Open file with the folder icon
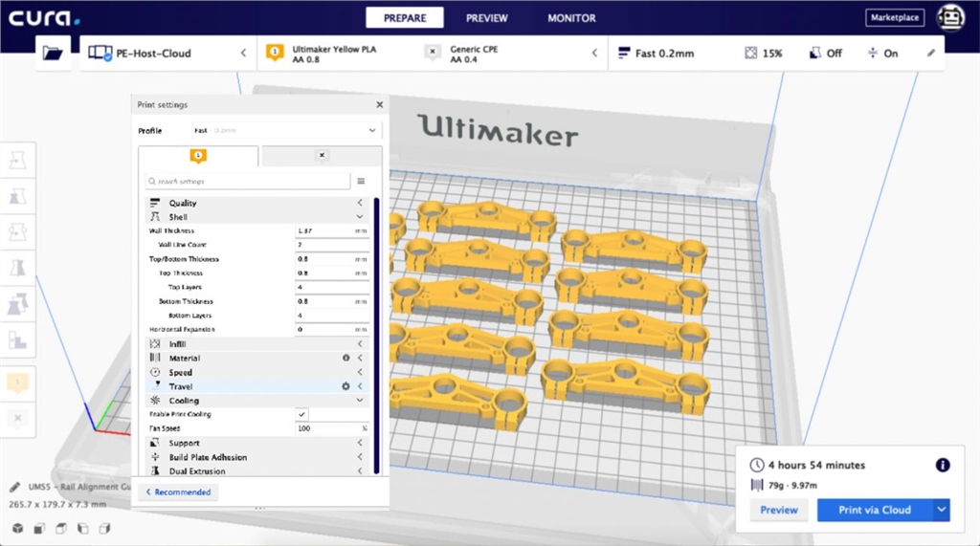 (x=53, y=54)
